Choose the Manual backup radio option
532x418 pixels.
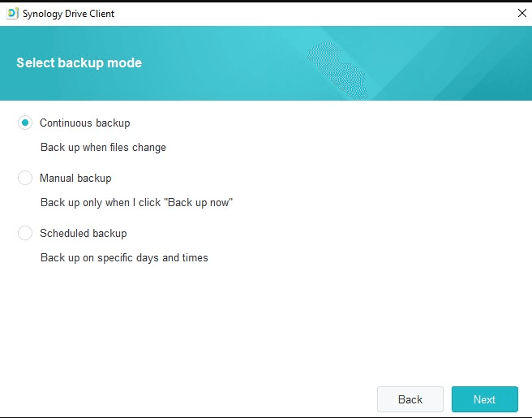click(25, 178)
